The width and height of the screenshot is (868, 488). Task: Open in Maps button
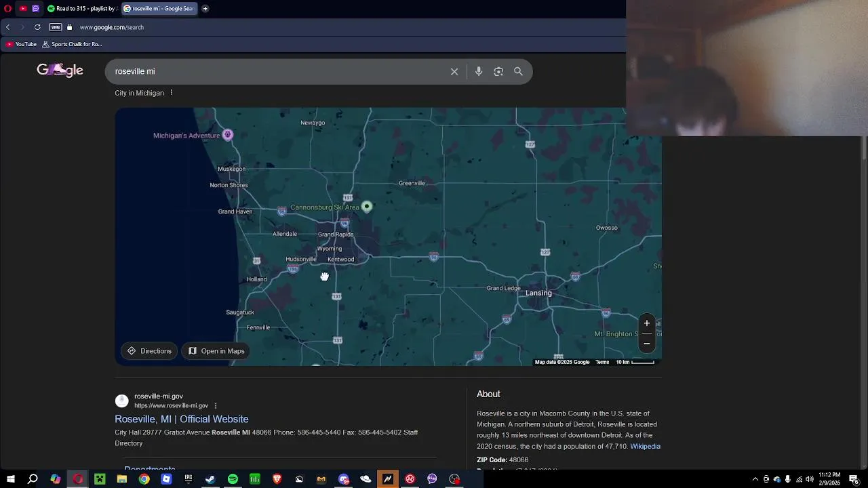click(216, 351)
